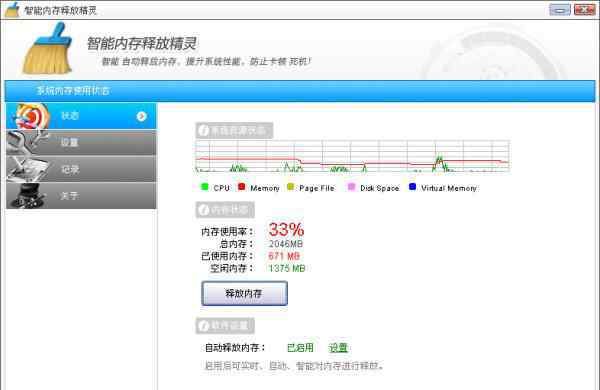Click the green CPU legend swatch
Screen dimensions: 600x390
click(205, 187)
